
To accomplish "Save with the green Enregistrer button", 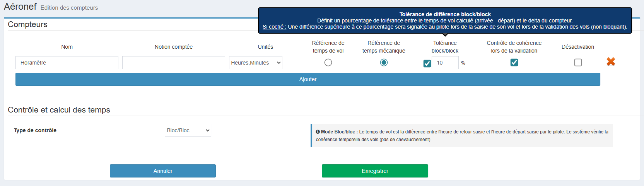I will 375,171.
